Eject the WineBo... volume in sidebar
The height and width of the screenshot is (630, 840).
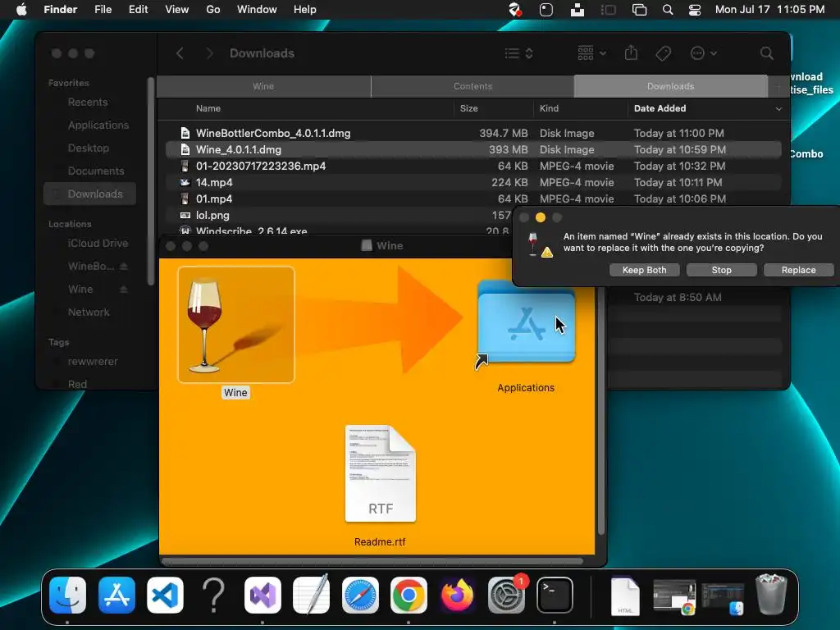coord(123,267)
